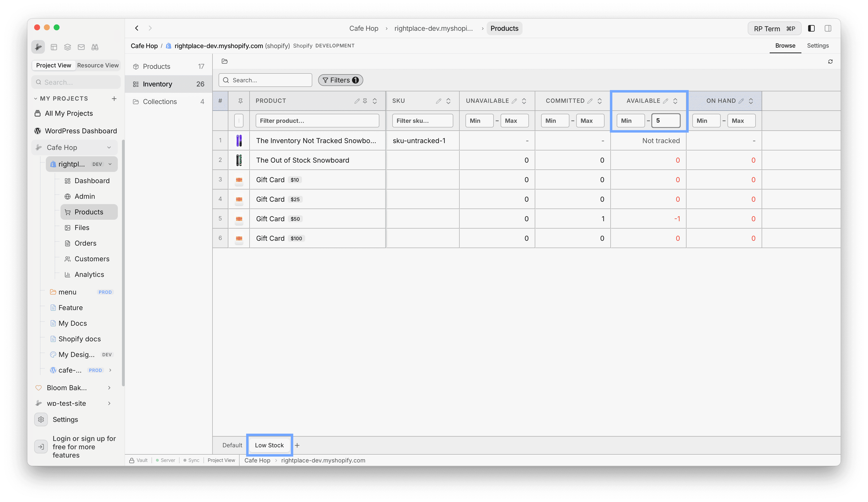Click the refresh icon above the inventory table

[830, 61]
